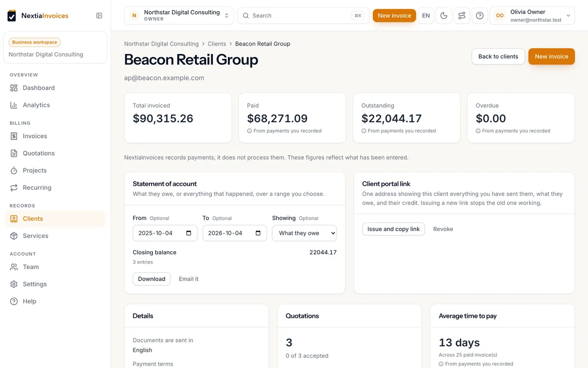Click the ap@beacon.example.com email
Screen dimensions: 588x368
point(164,78)
